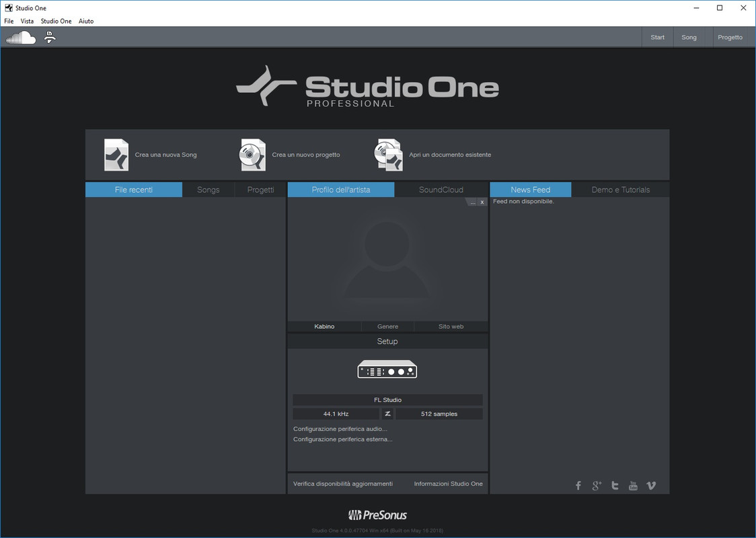Open Informazioni Studio One
Image resolution: width=756 pixels, height=538 pixels.
click(x=448, y=484)
